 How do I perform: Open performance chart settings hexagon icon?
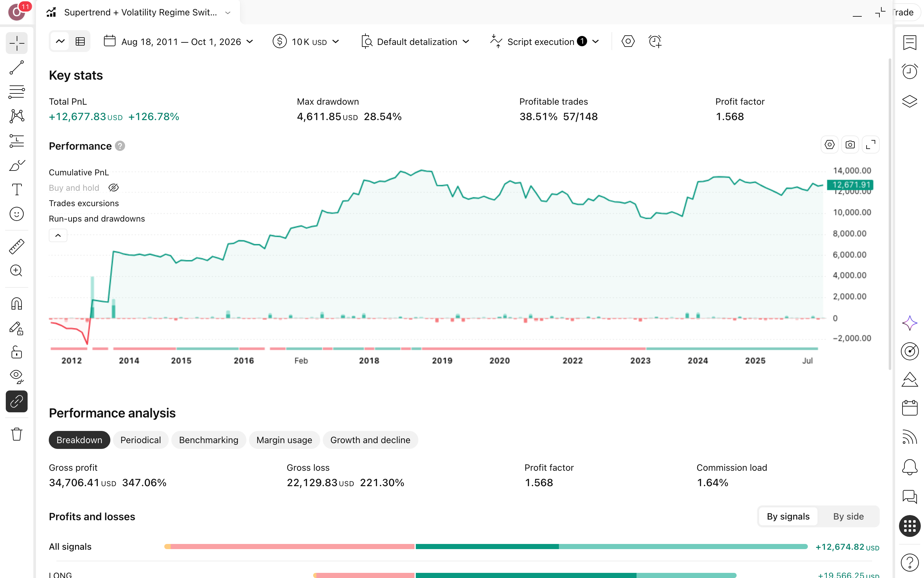tap(829, 145)
